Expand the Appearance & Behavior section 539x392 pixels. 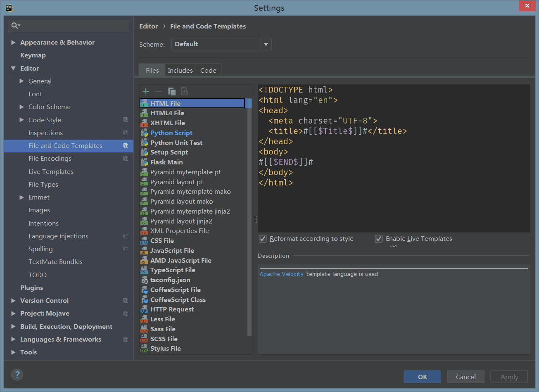click(x=14, y=43)
